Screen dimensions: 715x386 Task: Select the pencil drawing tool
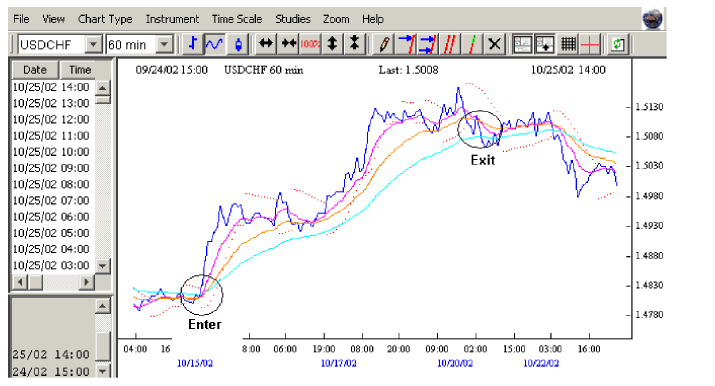click(383, 44)
